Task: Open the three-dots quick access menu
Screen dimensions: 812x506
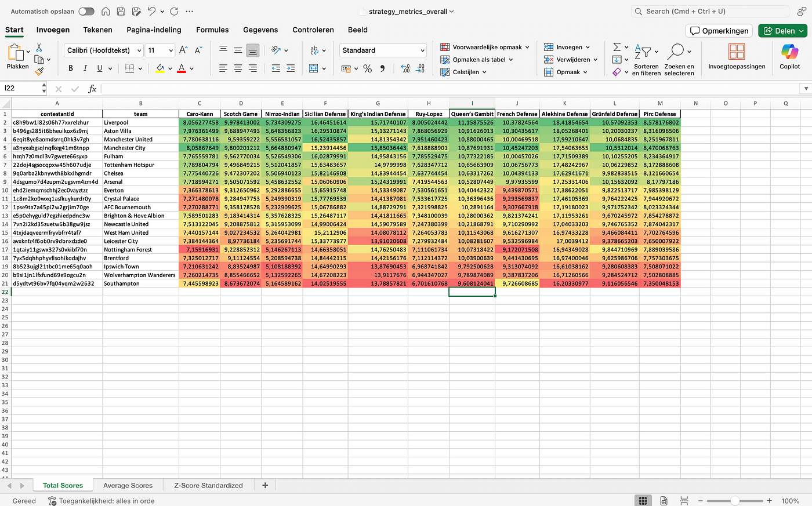Action: [190, 11]
